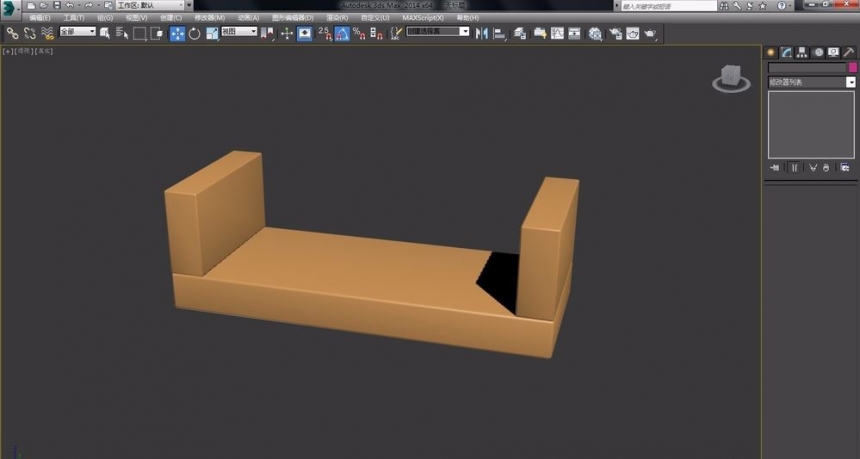Click the star favorites icon in title bar
Image resolution: width=860 pixels, height=459 pixels.
(x=763, y=6)
